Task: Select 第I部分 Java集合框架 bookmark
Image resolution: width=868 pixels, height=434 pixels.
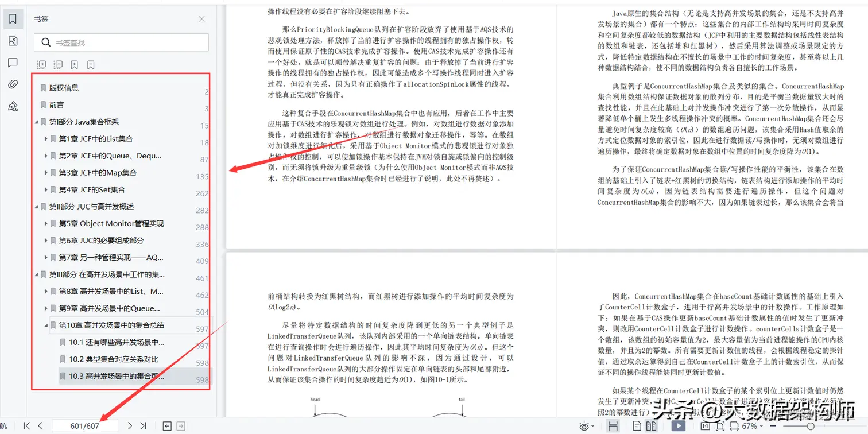Action: (x=84, y=122)
